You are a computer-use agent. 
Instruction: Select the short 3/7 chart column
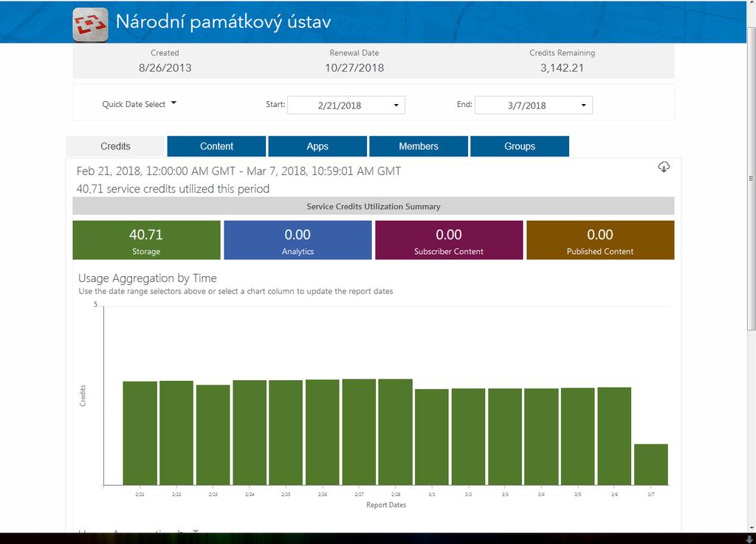click(x=651, y=464)
